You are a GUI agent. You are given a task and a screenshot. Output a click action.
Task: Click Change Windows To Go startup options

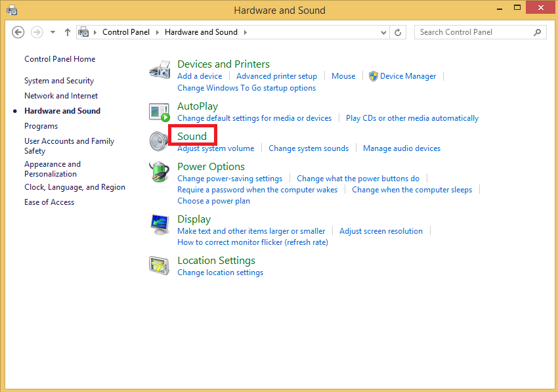pyautogui.click(x=246, y=88)
